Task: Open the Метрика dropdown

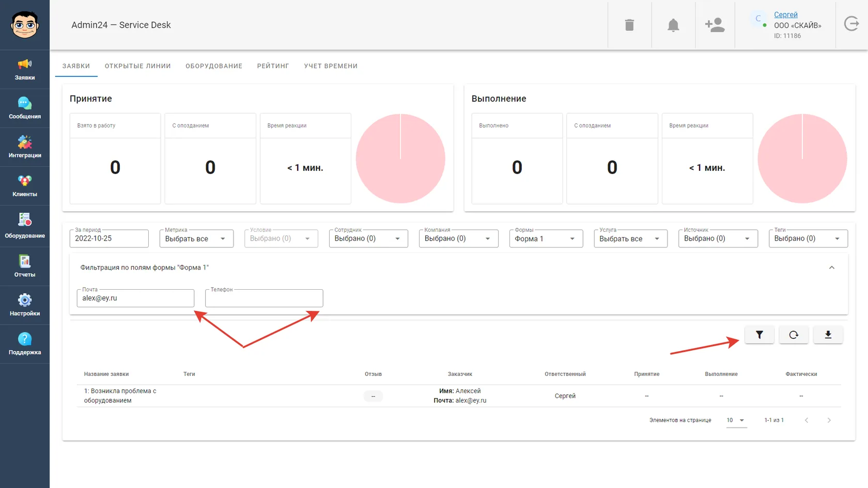Action: [196, 239]
